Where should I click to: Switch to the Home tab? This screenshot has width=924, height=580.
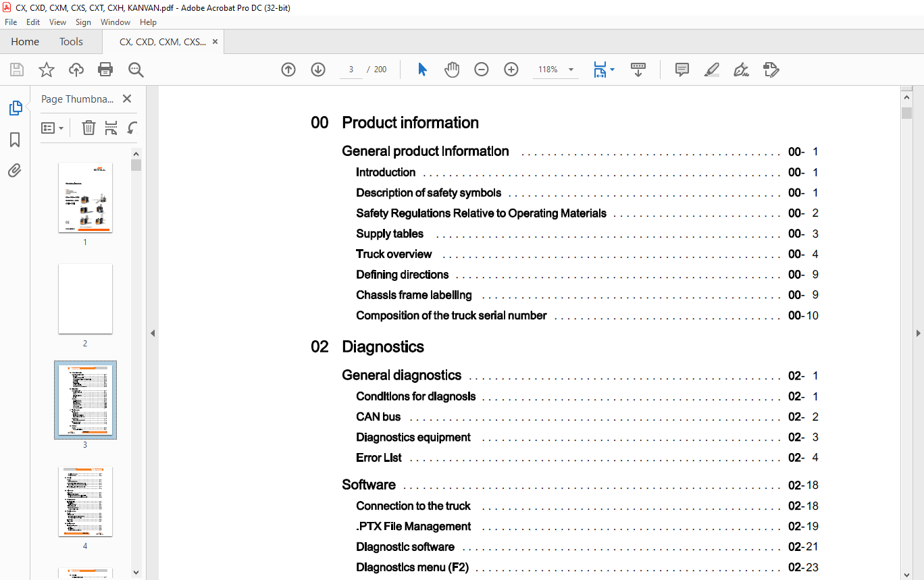25,41
